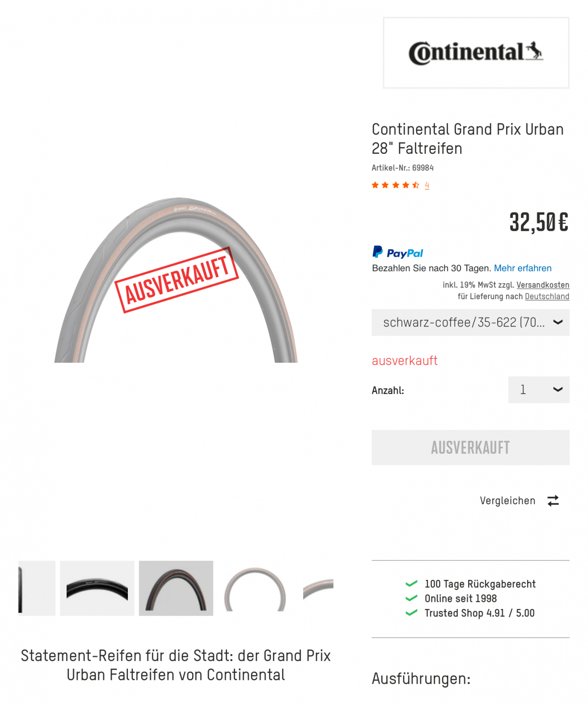
Task: Select the black tire thumbnail
Action: click(x=97, y=588)
